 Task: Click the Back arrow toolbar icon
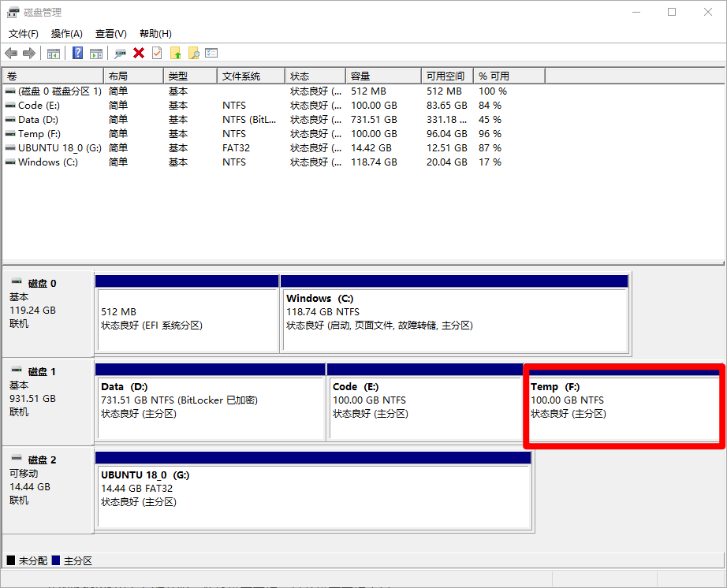[x=11, y=54]
